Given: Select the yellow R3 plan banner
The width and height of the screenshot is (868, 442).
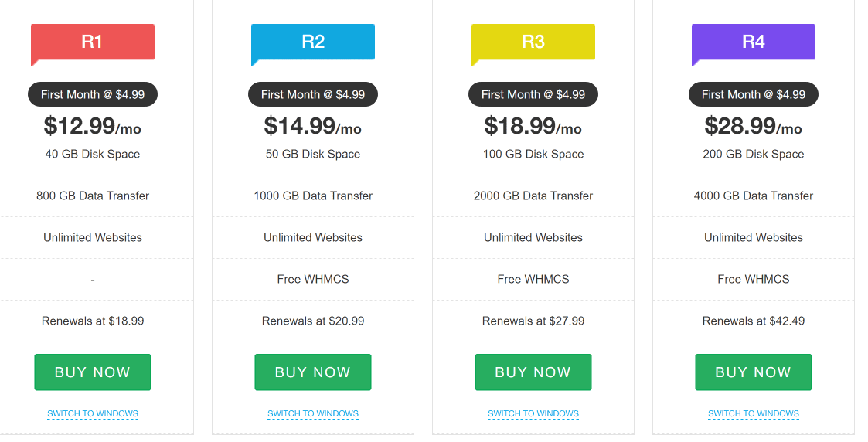Looking at the screenshot, I should (x=533, y=42).
